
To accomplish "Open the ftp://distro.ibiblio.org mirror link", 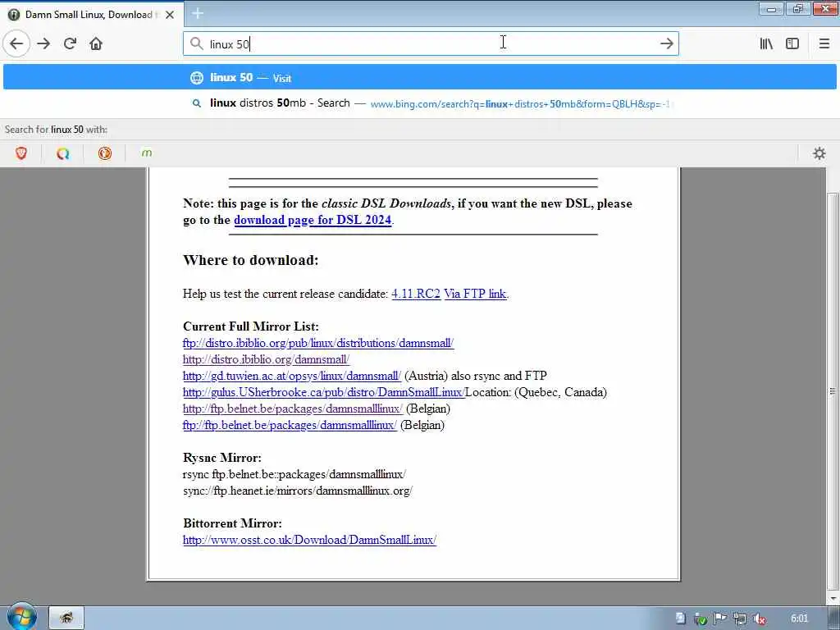I will click(318, 343).
